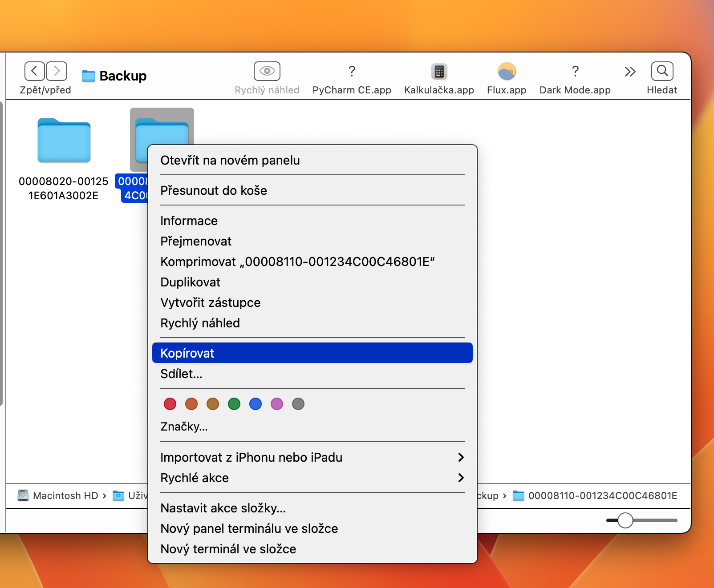Apply the yellow-brown tag color
Viewport: 714px width, 588px height.
(x=213, y=404)
